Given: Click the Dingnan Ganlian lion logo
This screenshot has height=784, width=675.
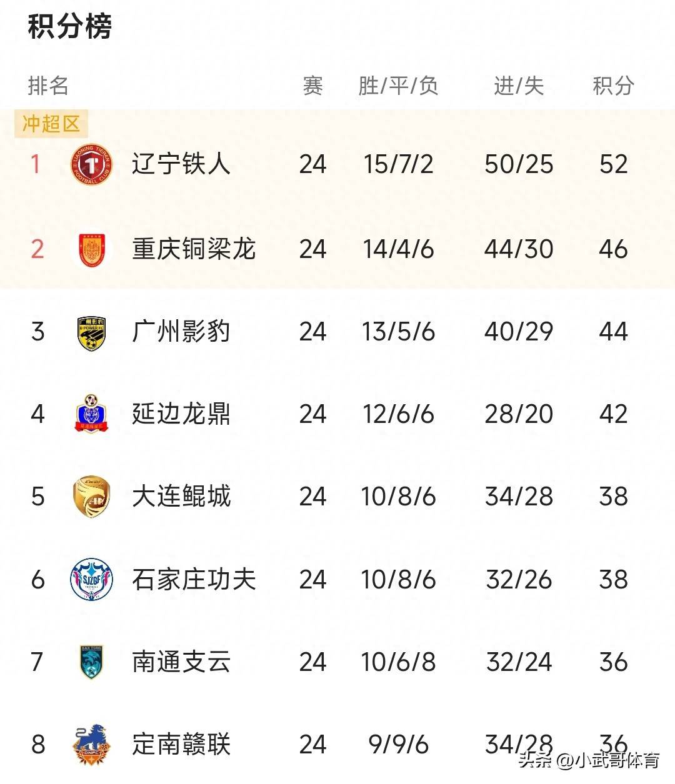Looking at the screenshot, I should [x=91, y=744].
